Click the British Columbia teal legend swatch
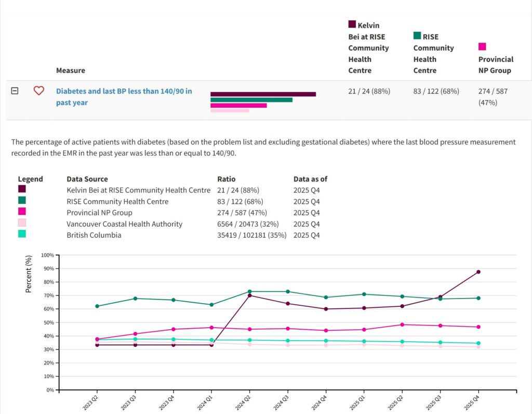Screen dimensions: 532x414 pos(22,235)
